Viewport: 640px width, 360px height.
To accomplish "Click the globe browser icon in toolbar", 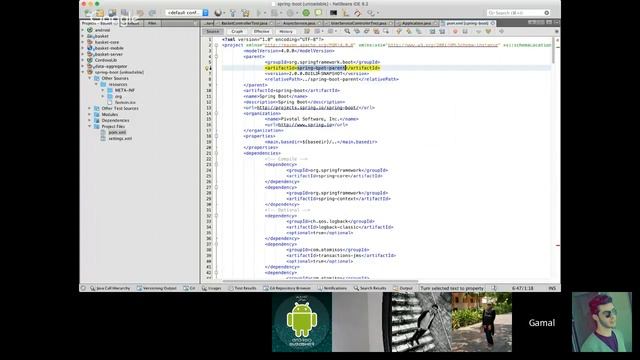I will click(x=218, y=13).
